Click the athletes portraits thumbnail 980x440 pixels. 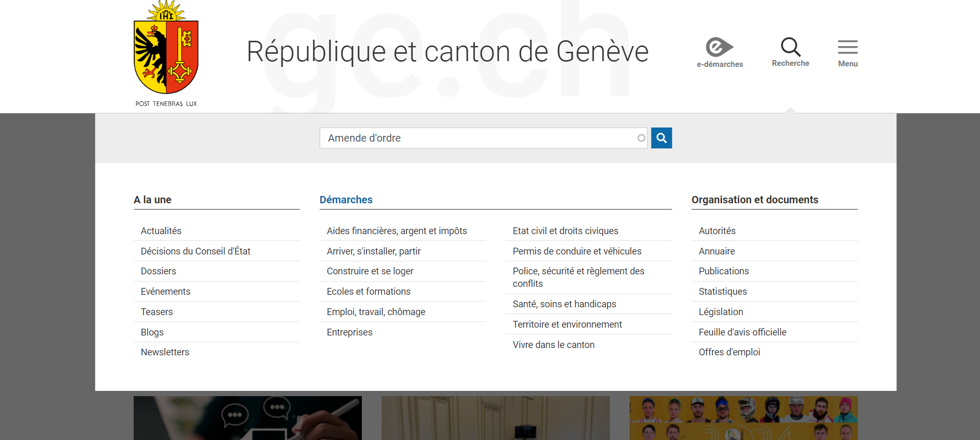(743, 418)
